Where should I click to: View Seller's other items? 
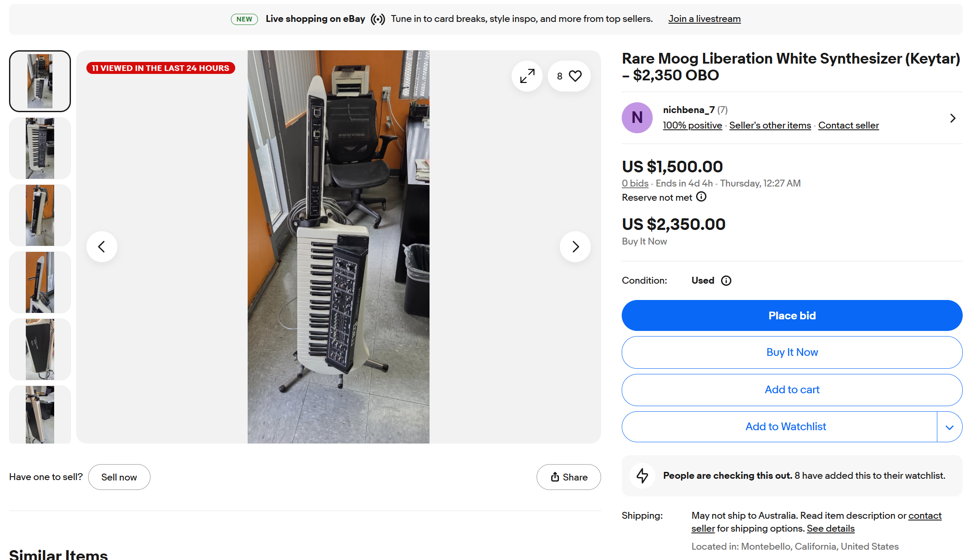pos(770,125)
